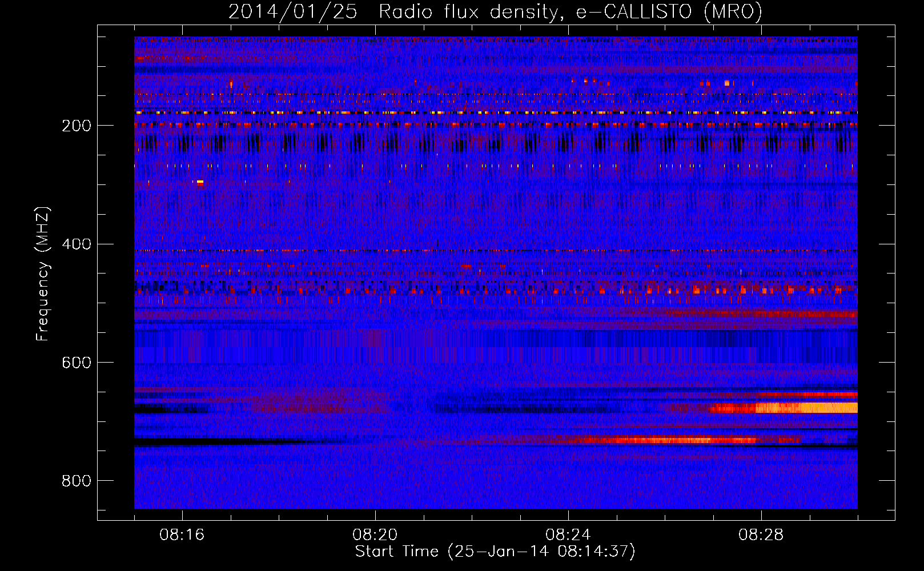
Task: Click the 'Start Time (25-Jan-14 08:14:37)' label
Action: [495, 552]
